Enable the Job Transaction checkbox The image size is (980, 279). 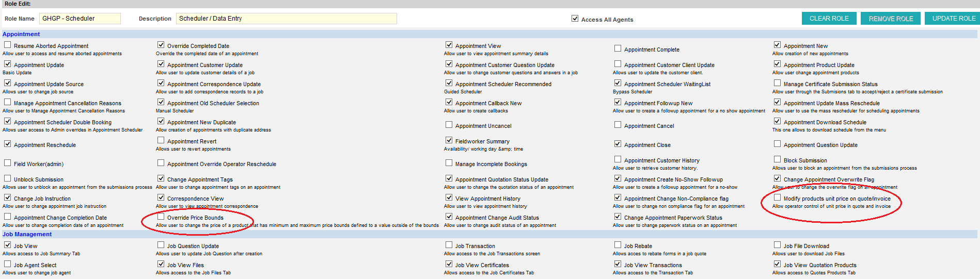pos(449,245)
